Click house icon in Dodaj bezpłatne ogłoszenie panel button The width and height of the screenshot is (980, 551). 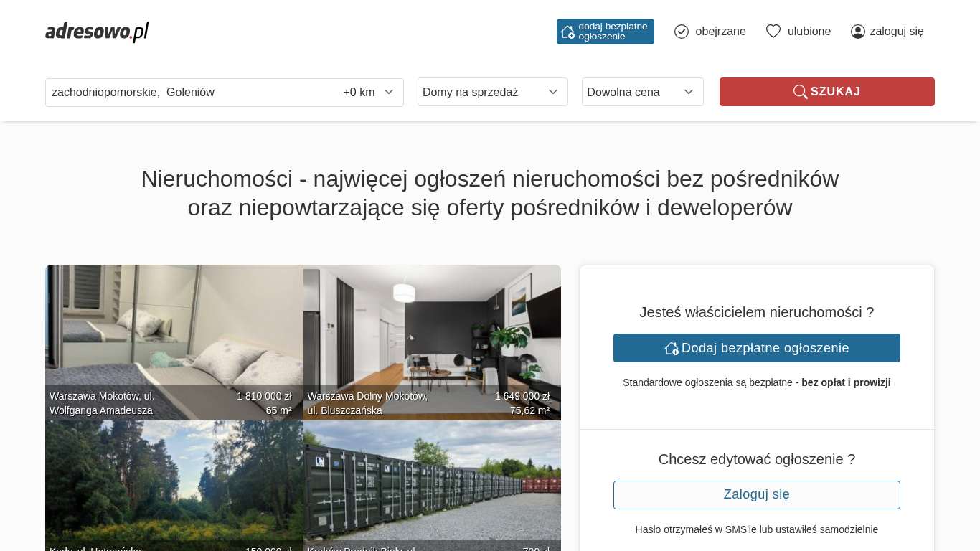pos(672,348)
